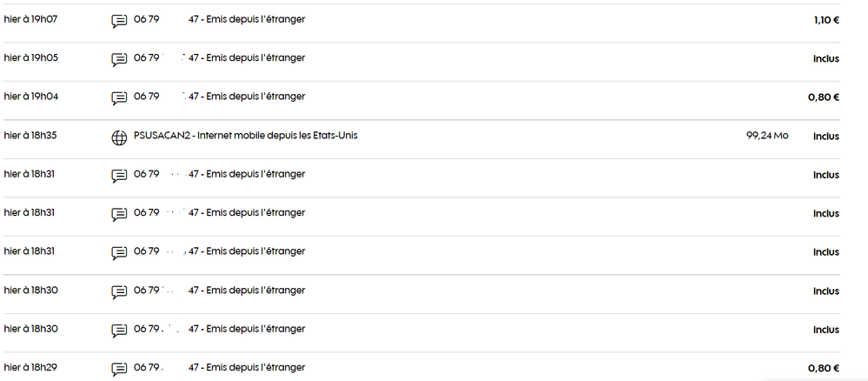Click the "hier à 18h35" timestamp

point(31,136)
